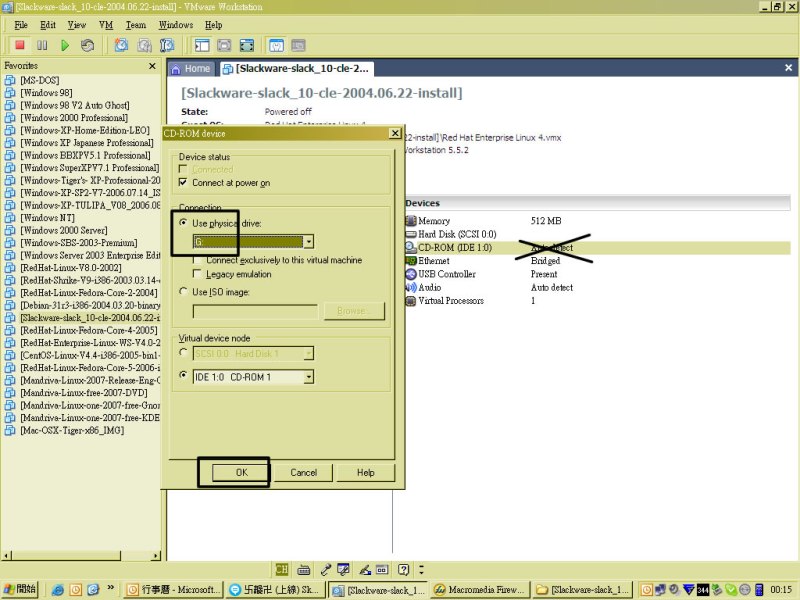The image size is (800, 600).
Task: Expand the Quick Launch overflow chevron
Action: pos(110,587)
